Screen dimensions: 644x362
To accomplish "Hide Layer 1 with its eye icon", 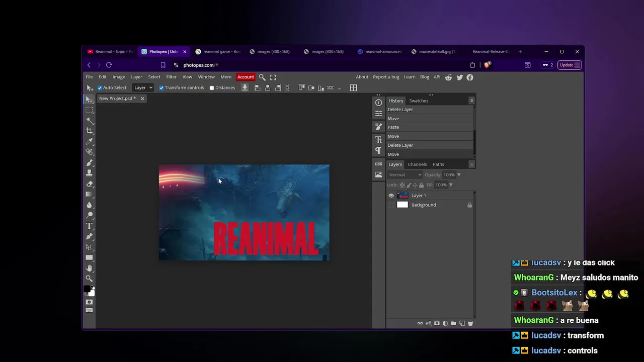I will (391, 196).
